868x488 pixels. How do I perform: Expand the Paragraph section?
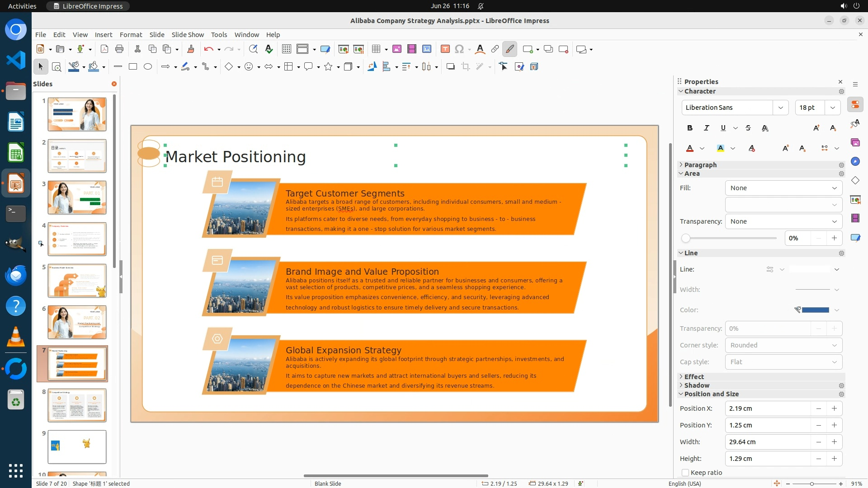coord(700,165)
